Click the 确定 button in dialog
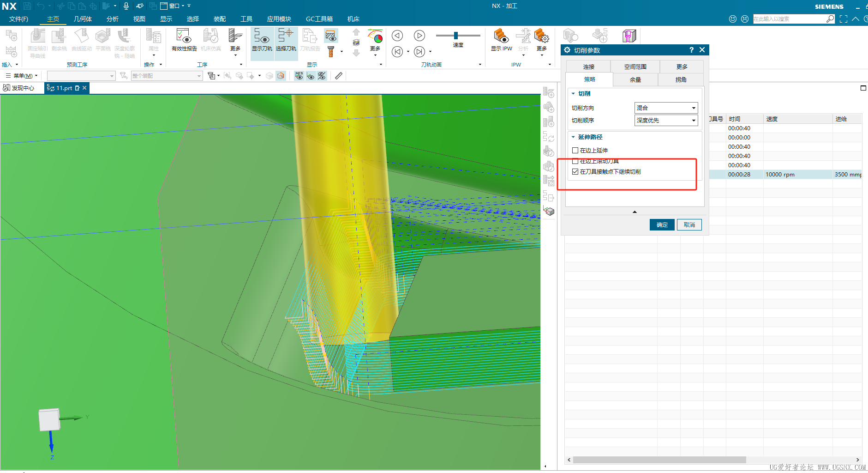Viewport: 868px width, 473px height. 662,225
